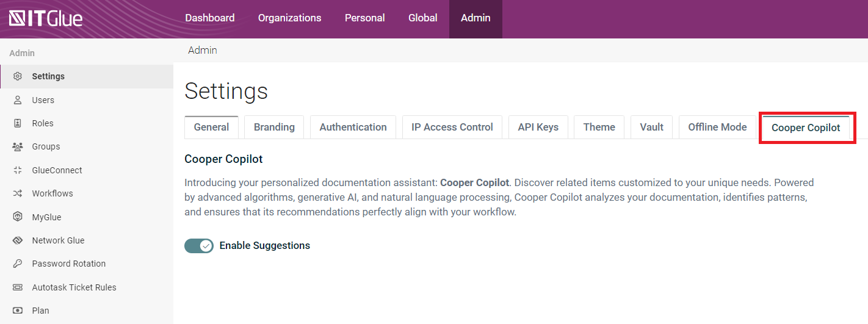Click the Cooper Copilot section heading
The height and width of the screenshot is (324, 868).
[x=223, y=159]
